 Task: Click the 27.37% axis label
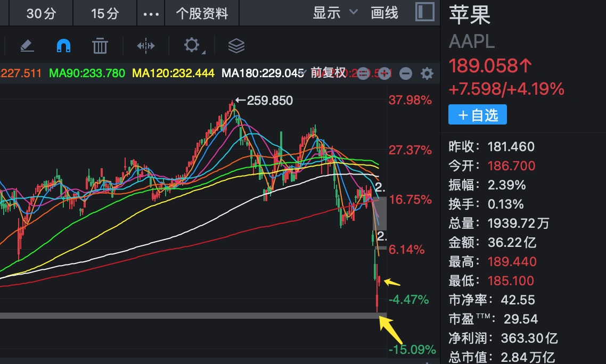[x=410, y=150]
